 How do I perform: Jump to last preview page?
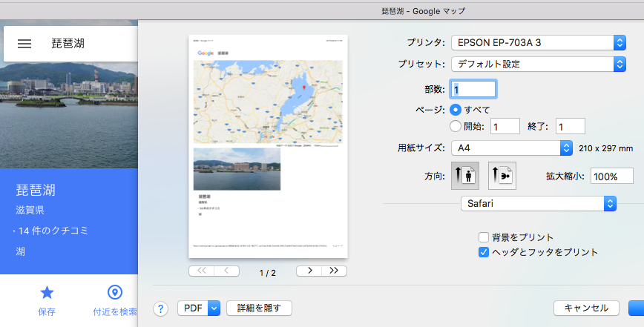[x=334, y=271]
